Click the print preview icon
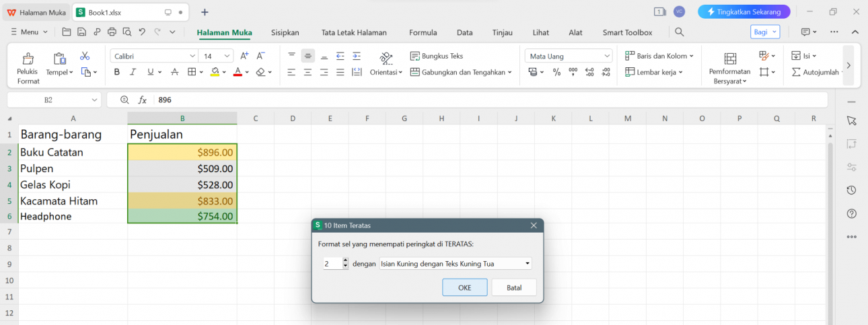Screen dimensions: 868x325 (x=126, y=32)
